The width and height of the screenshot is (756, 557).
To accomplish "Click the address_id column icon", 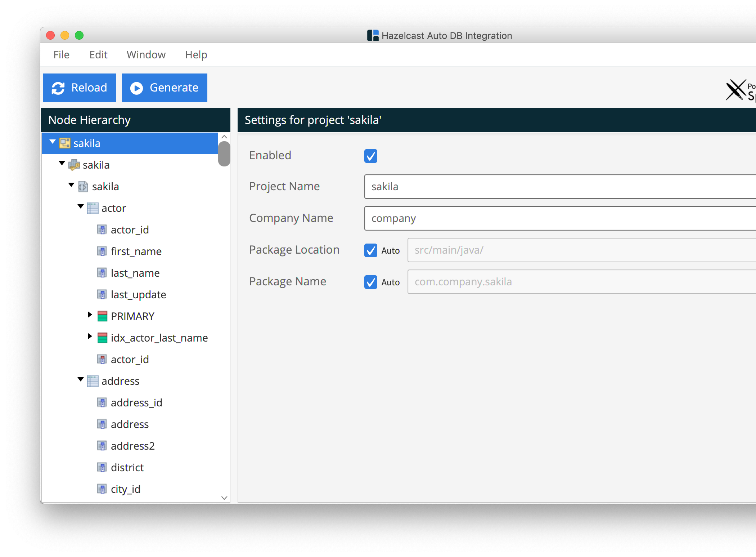I will pos(102,402).
